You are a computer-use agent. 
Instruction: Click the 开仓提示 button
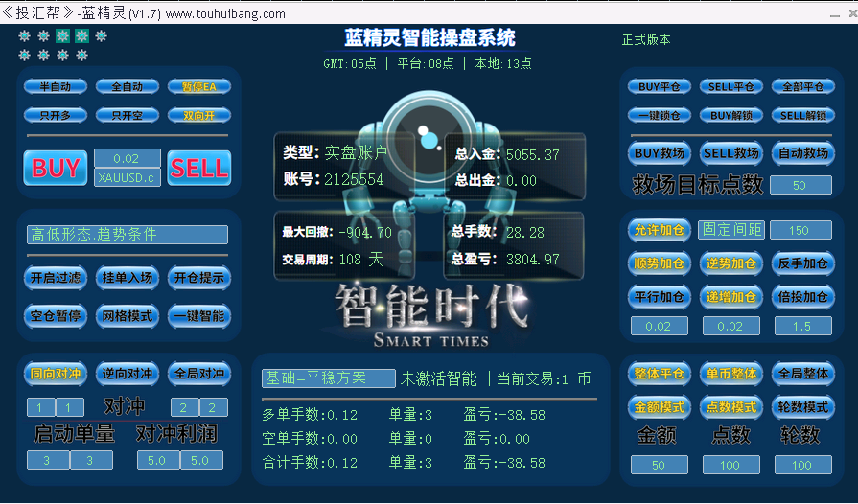(199, 278)
